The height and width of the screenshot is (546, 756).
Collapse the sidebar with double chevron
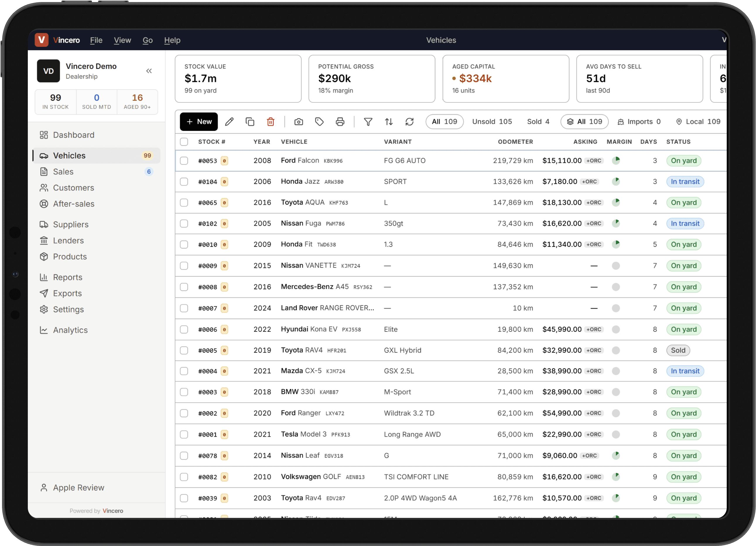point(149,71)
